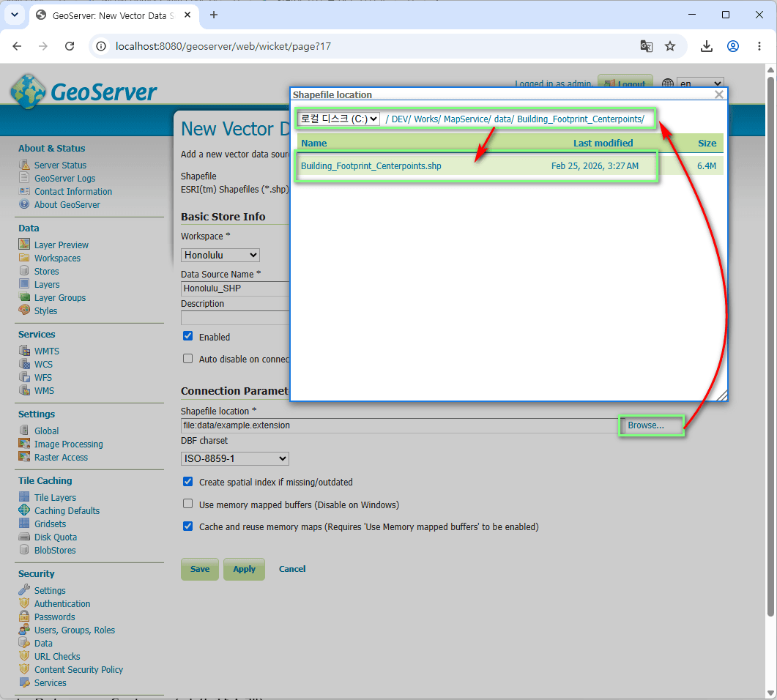
Task: Click the GeoServer Logs document icon
Action: (23, 178)
